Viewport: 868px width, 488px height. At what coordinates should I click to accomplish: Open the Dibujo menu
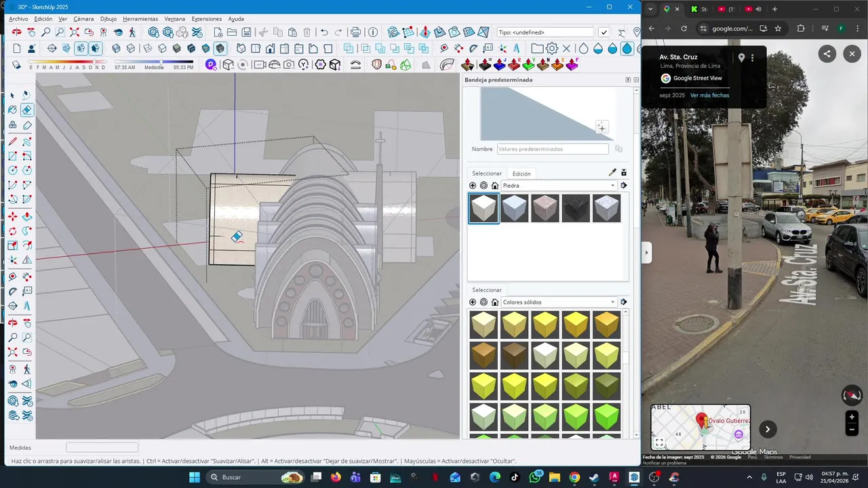(x=108, y=19)
